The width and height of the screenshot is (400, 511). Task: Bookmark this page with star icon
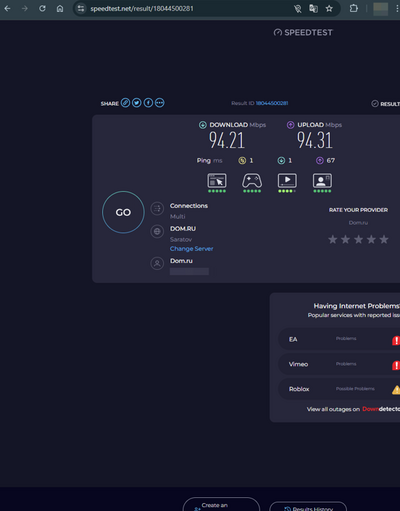coord(329,9)
